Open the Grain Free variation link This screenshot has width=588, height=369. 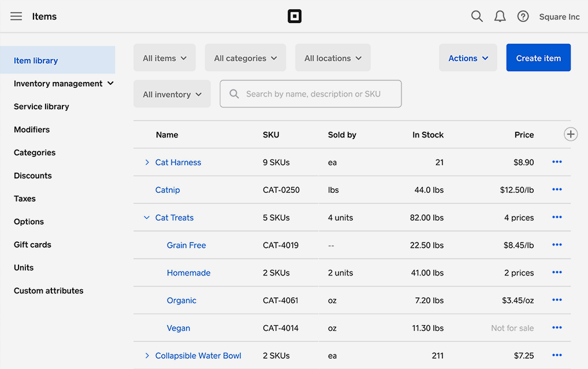tap(187, 245)
